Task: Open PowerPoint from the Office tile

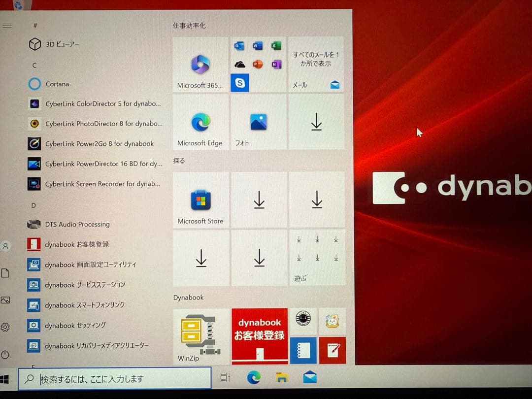Action: coord(258,64)
